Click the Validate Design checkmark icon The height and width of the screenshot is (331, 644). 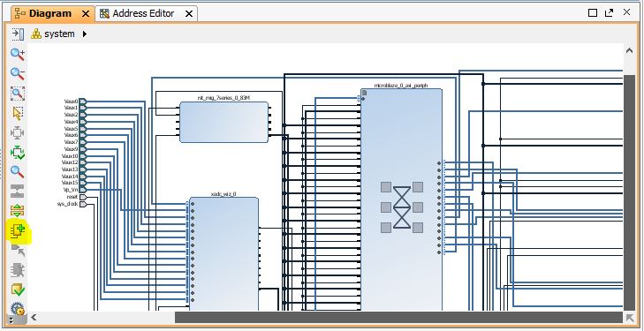click(18, 290)
